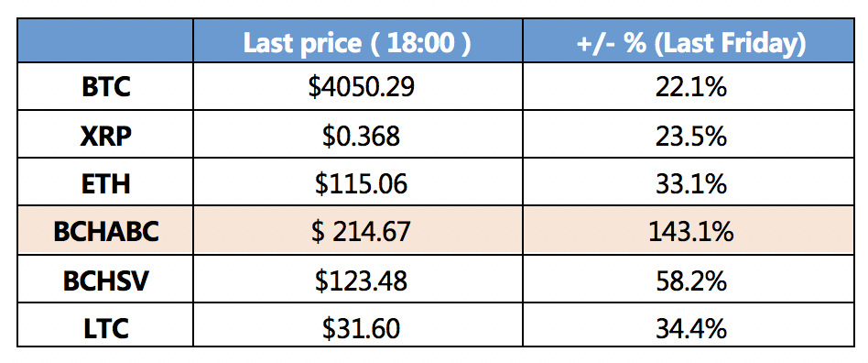Click the XRP price $0.368 cell
This screenshot has width=868, height=363.
click(x=358, y=134)
